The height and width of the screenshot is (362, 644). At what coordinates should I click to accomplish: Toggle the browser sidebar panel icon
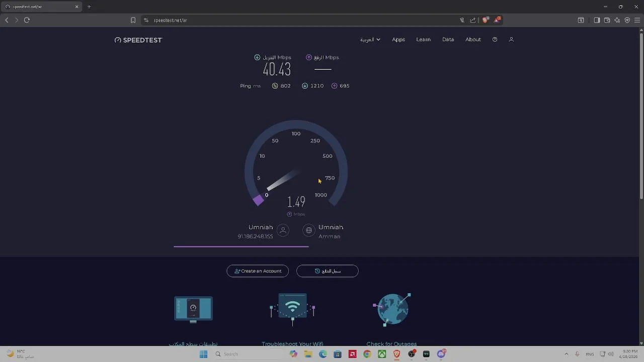point(597,20)
